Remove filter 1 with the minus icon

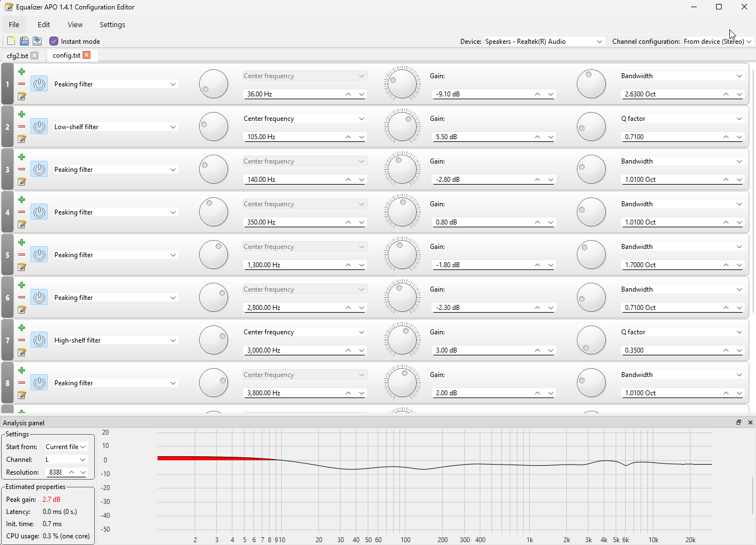[22, 84]
